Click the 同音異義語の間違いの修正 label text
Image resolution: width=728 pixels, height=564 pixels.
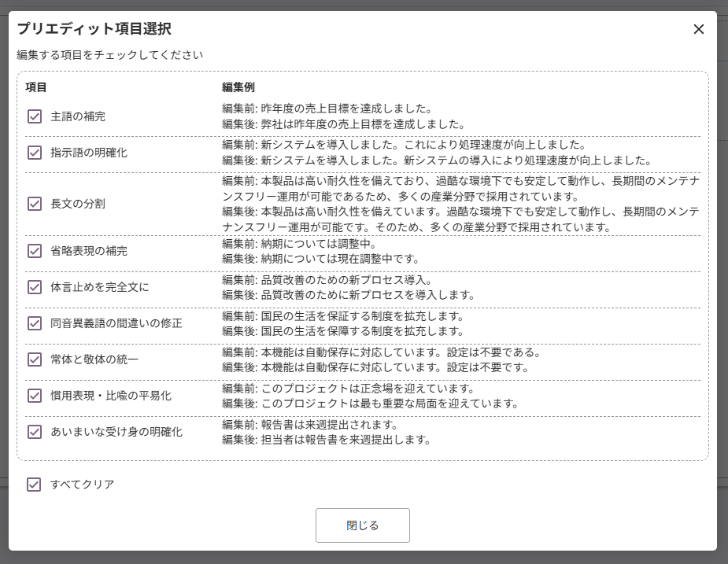[x=116, y=323]
